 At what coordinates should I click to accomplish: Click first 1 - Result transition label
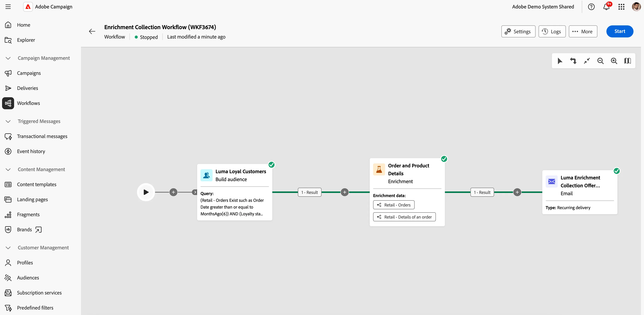tap(310, 192)
